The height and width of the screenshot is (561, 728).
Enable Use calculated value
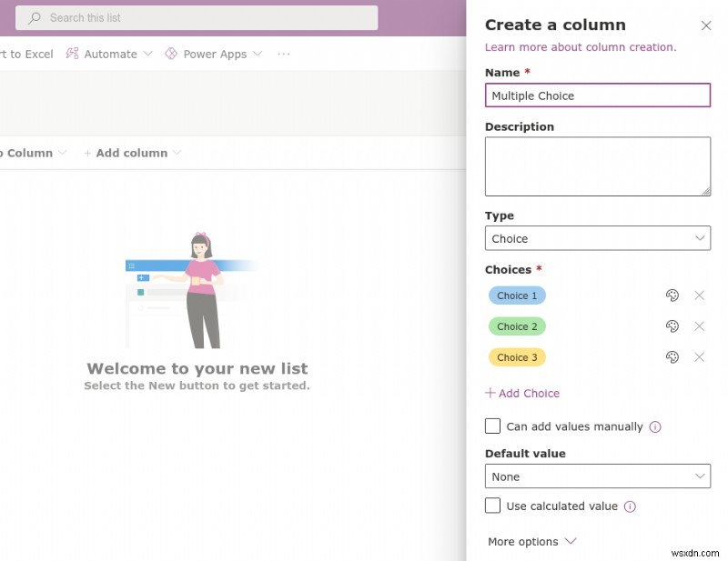click(x=492, y=506)
